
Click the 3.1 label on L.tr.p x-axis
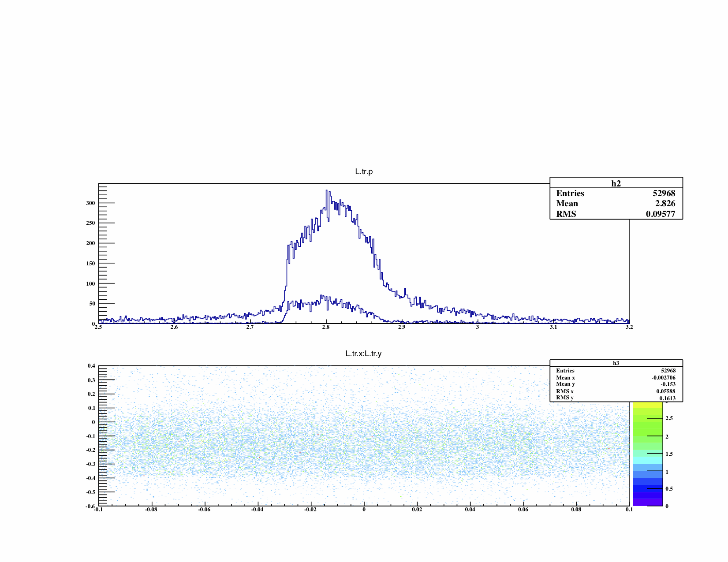pyautogui.click(x=553, y=327)
